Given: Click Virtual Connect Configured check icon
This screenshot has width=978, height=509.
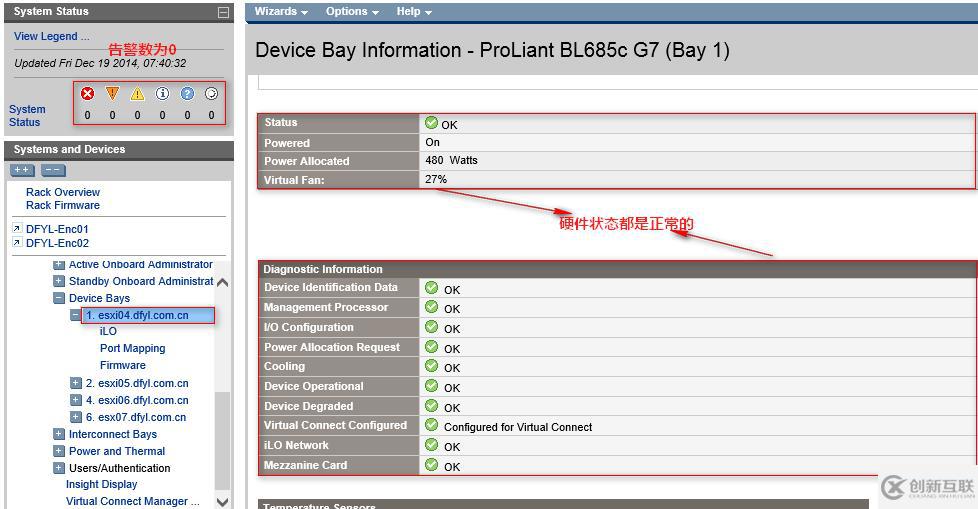Looking at the screenshot, I should point(432,425).
